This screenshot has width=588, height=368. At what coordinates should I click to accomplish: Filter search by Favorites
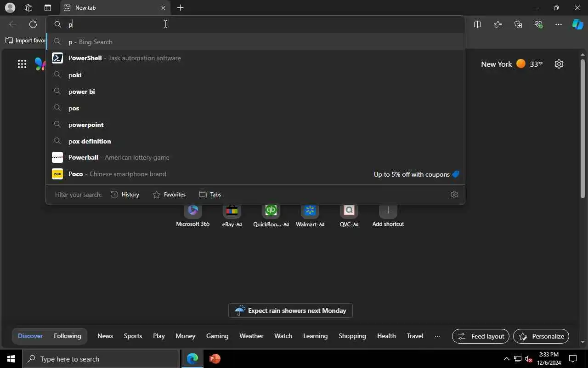[169, 195]
